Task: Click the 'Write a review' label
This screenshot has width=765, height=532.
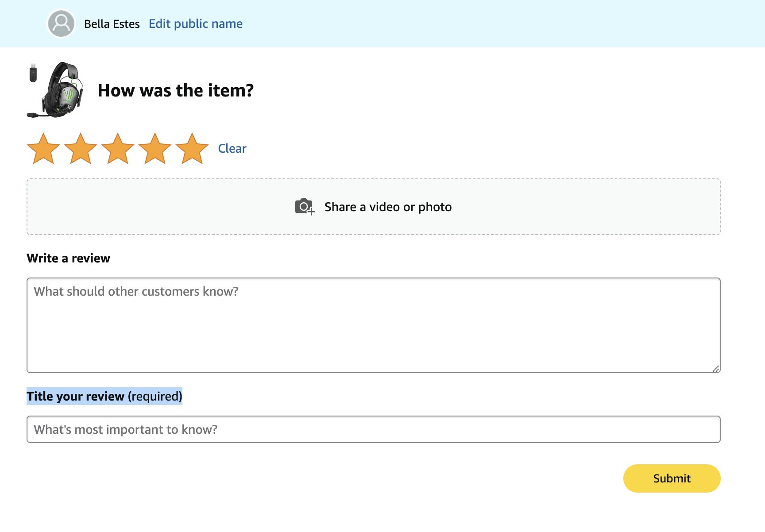Action: 69,258
